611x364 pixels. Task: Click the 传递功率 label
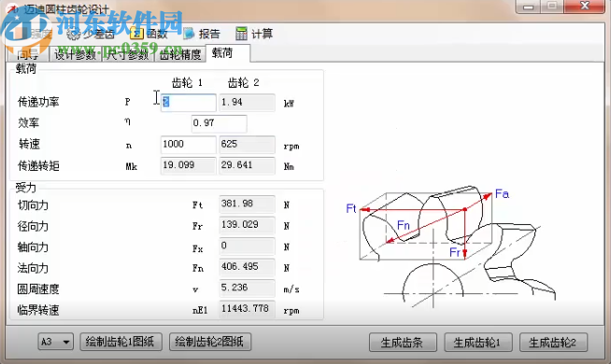tap(38, 102)
